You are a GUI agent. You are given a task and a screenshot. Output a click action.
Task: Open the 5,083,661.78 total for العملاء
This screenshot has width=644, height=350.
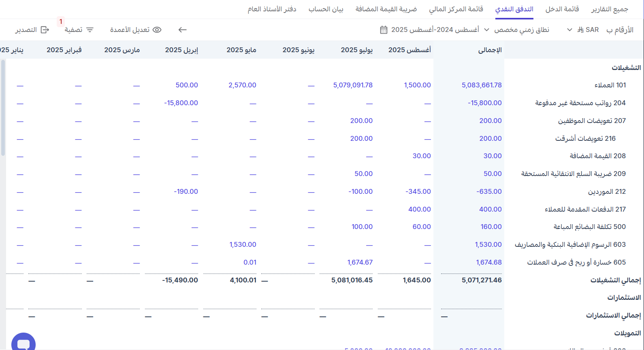coord(481,85)
